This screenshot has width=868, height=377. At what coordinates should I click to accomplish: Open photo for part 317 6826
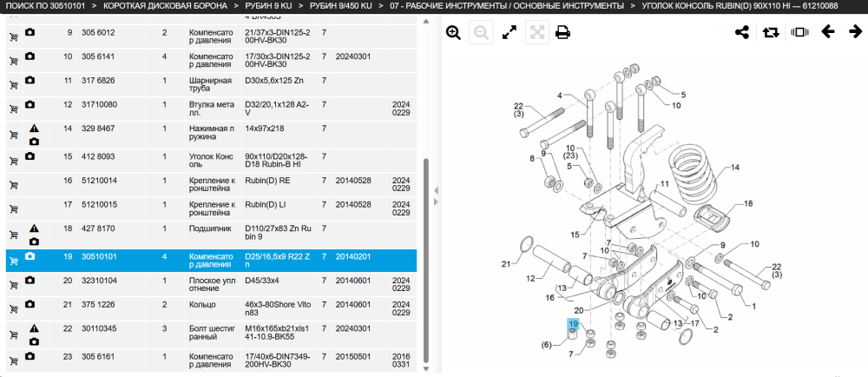[30, 80]
